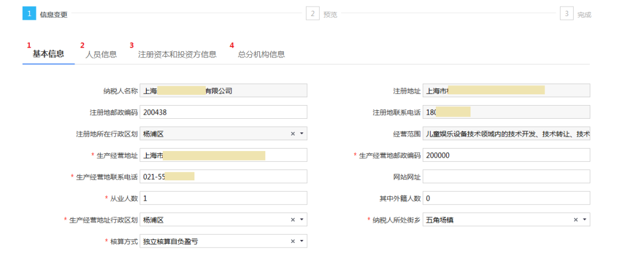The image size is (644, 262).
Task: Expand the 注册地所在行政区划 dropdown arrow
Action: coord(302,134)
